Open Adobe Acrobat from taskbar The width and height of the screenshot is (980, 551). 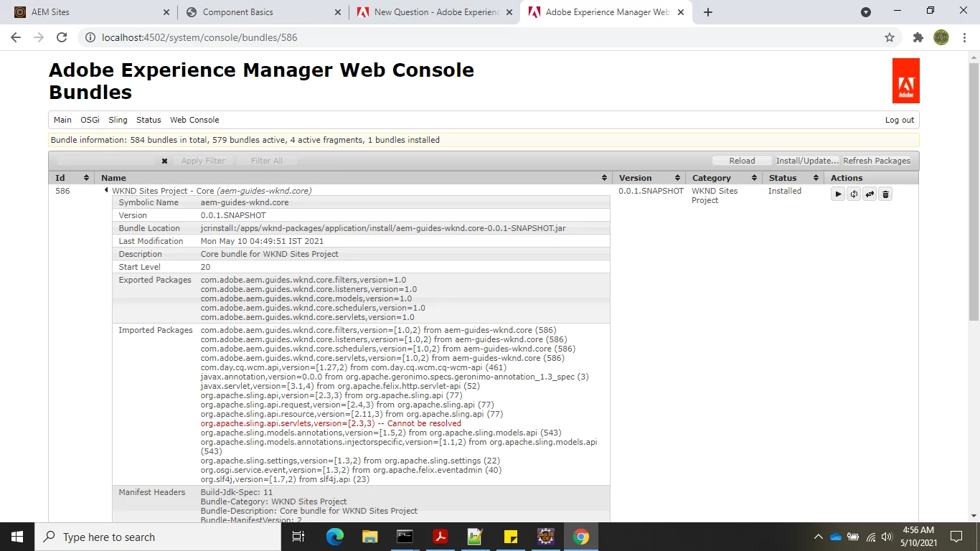pos(440,537)
